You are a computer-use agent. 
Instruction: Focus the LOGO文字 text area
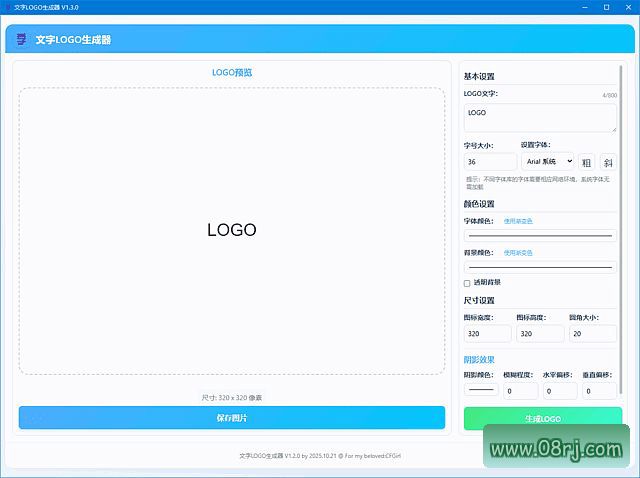540,118
